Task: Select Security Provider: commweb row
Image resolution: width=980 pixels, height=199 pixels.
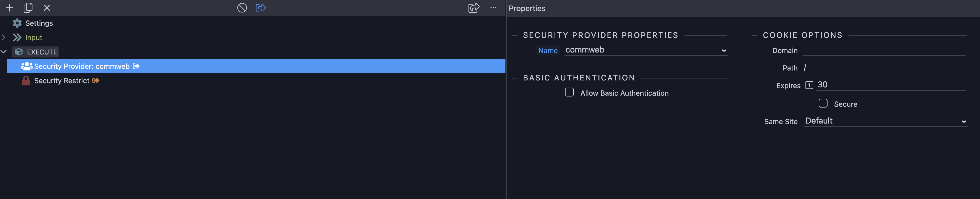Action: coord(256,66)
